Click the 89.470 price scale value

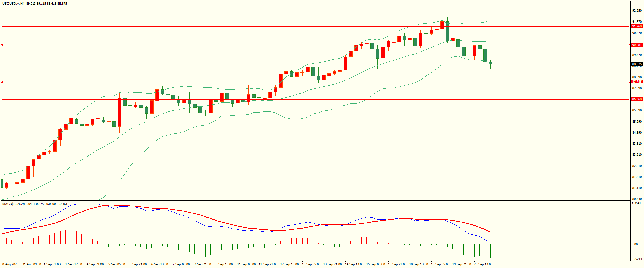click(x=637, y=55)
